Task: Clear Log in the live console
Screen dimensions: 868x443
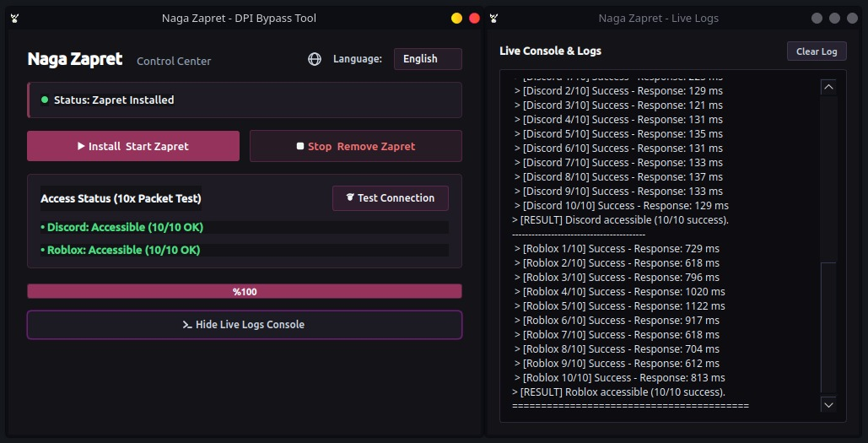Action: pyautogui.click(x=817, y=51)
